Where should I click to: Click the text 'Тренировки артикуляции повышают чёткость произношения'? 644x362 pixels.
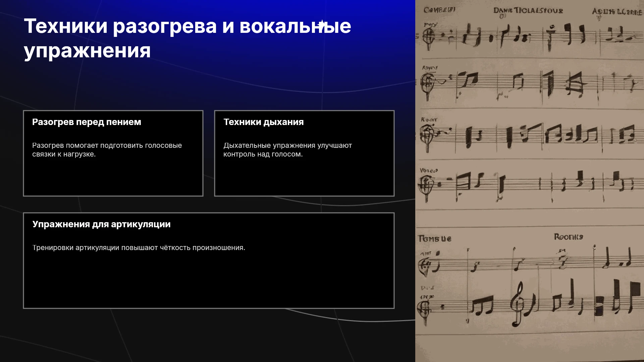click(x=139, y=248)
